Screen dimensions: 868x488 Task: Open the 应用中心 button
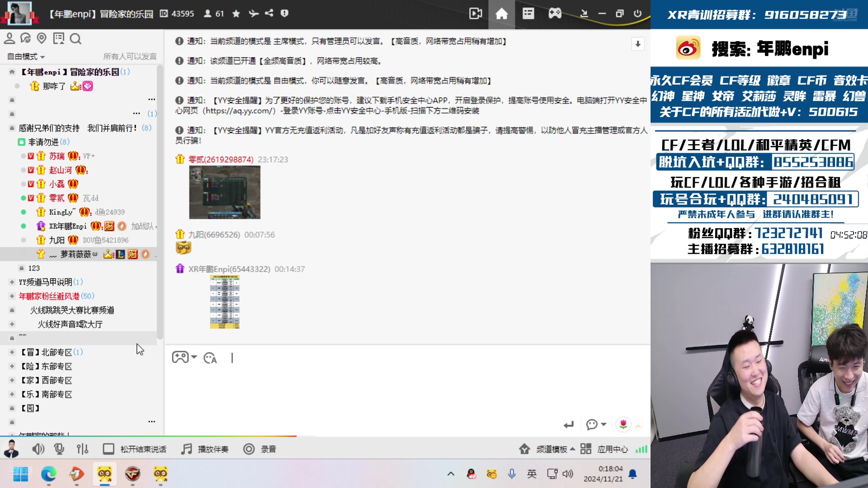(x=604, y=449)
